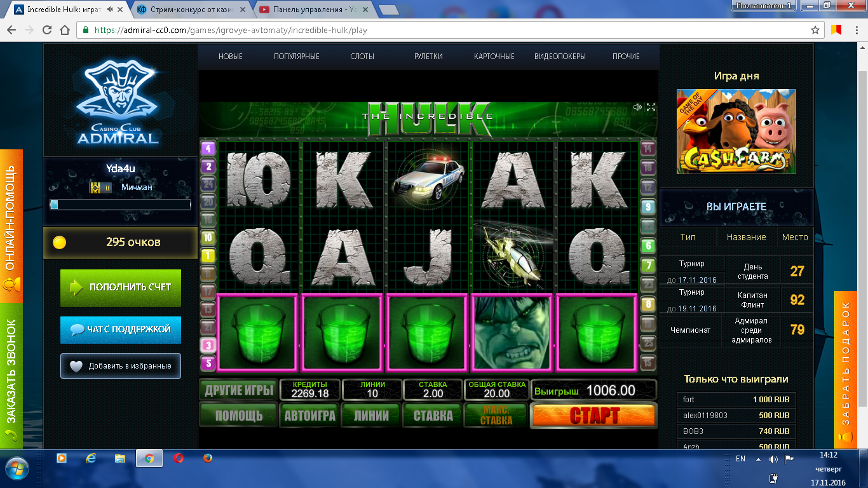Open the ПОПУЛЯРНЫЕ games category
Image resolution: width=868 pixels, height=488 pixels.
click(297, 57)
